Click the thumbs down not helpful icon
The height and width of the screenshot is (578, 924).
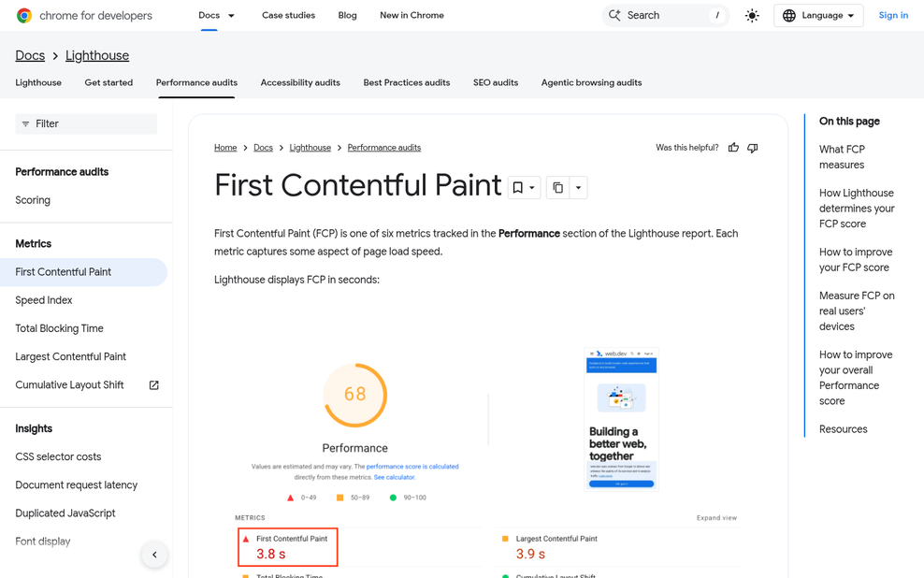pos(753,147)
